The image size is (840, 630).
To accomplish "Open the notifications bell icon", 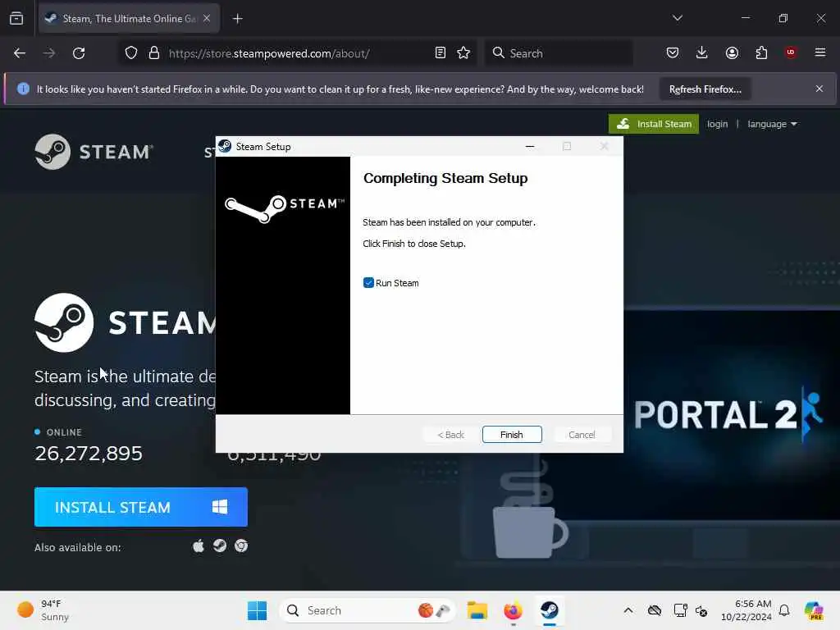I will pyautogui.click(x=784, y=610).
